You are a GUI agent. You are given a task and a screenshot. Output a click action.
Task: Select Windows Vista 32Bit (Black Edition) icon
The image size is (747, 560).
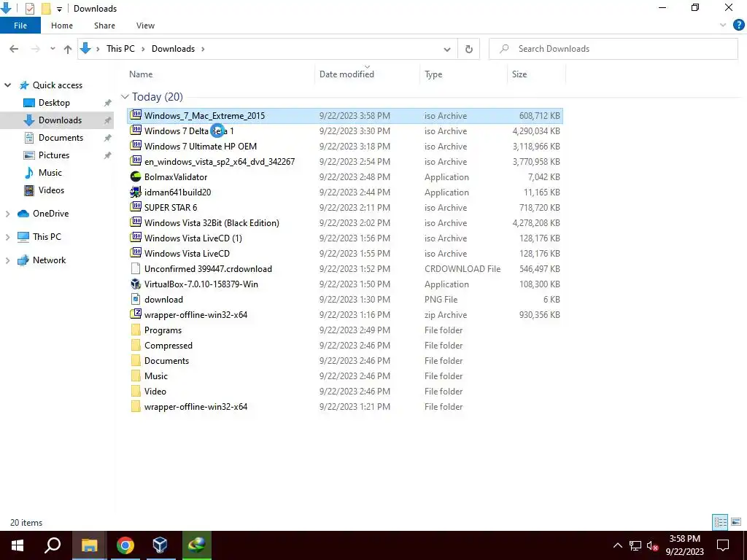(x=136, y=222)
